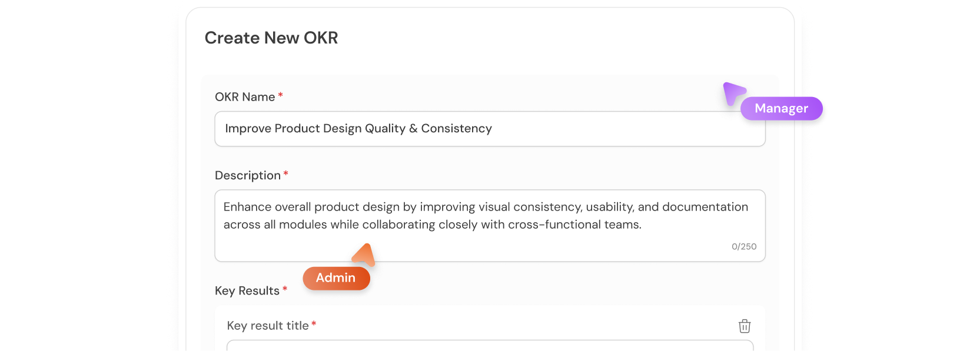This screenshot has width=980, height=351.
Task: Click the orange Admin cursor pointer
Action: 363,254
